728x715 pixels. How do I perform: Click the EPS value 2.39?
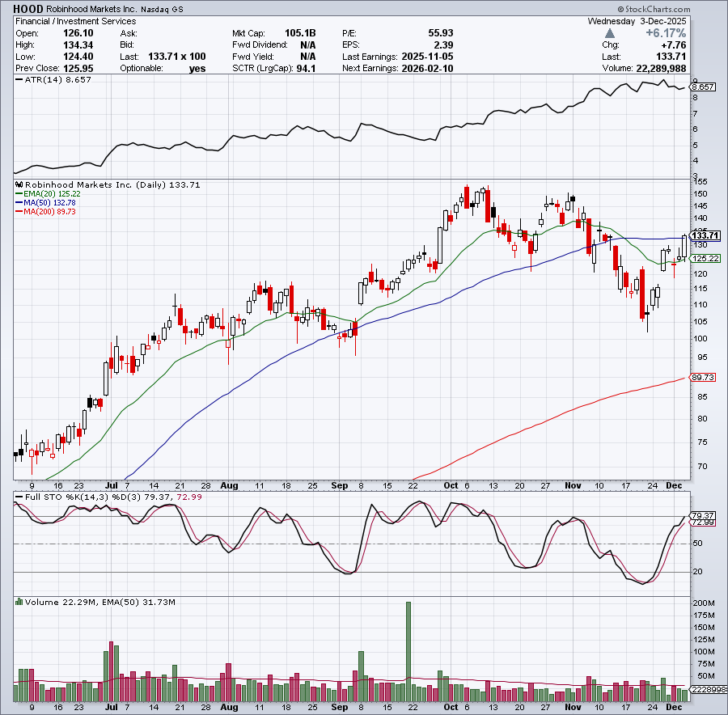tap(443, 45)
